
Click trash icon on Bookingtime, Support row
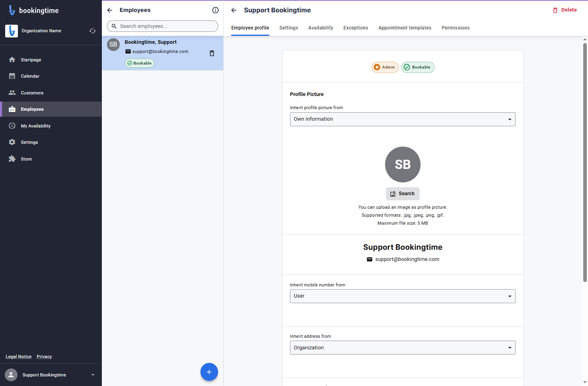[212, 53]
